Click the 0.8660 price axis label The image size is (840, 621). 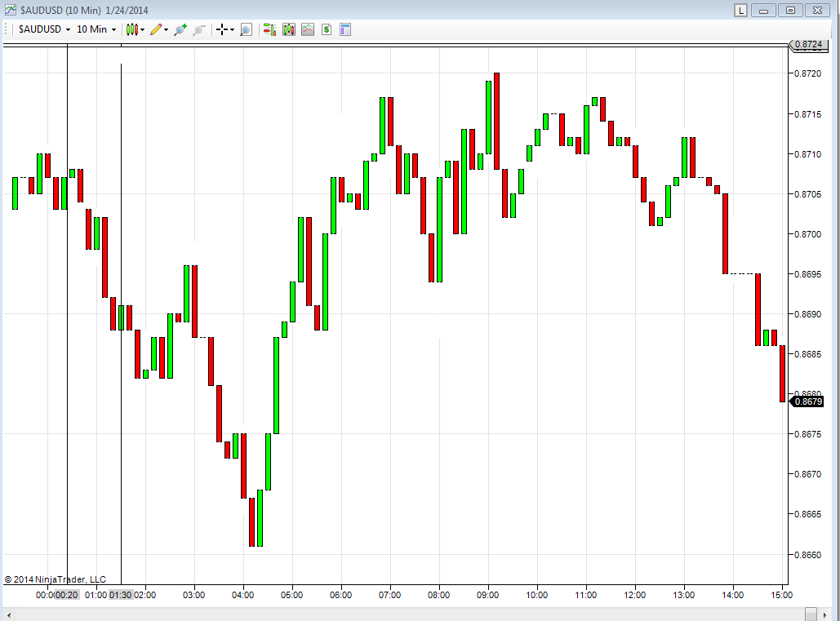click(808, 555)
